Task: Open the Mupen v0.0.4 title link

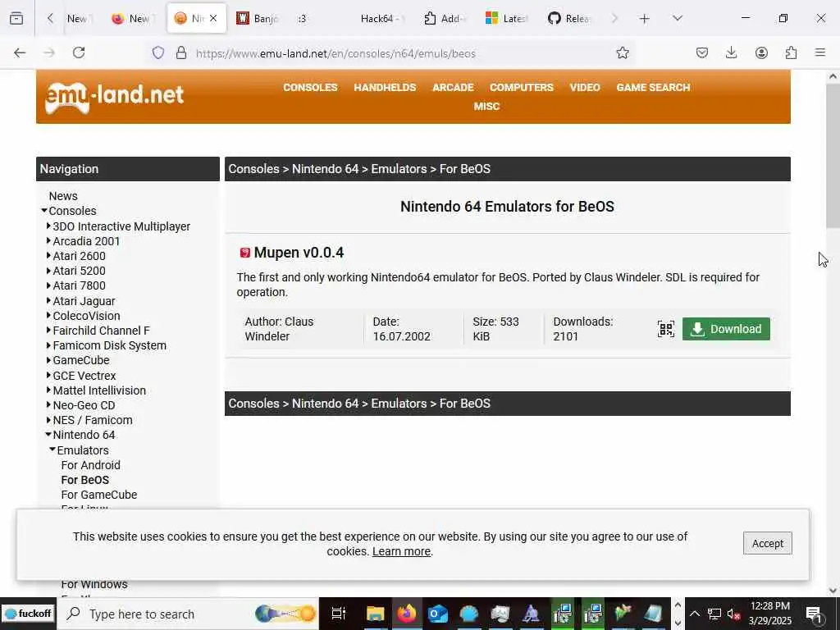Action: tap(299, 253)
